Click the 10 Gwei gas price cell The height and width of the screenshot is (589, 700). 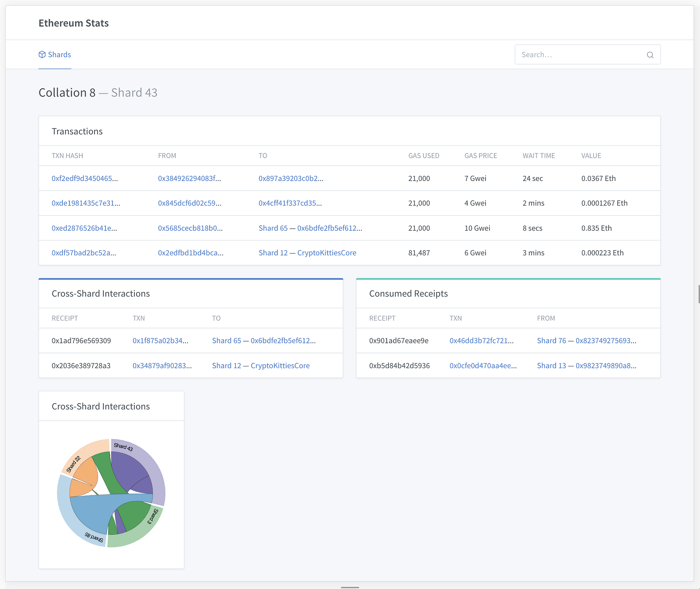tap(477, 228)
